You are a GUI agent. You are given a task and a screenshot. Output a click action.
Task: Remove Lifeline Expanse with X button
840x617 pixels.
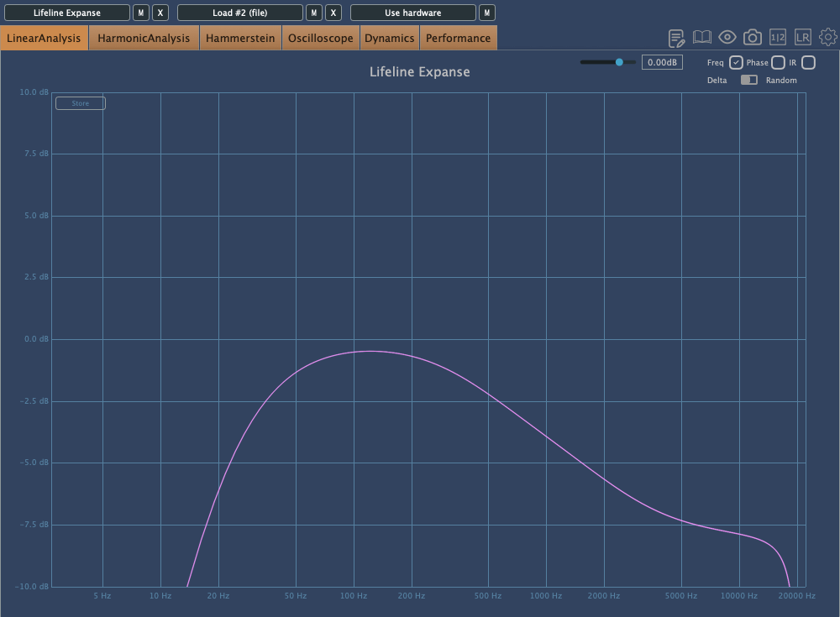(161, 13)
